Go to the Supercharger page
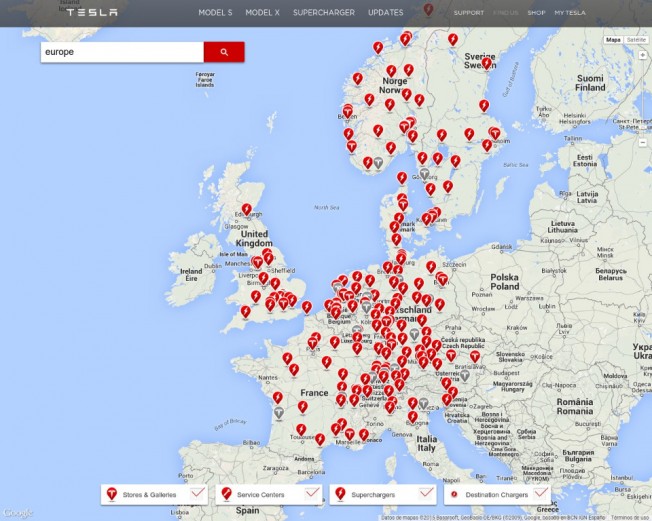Viewport: 652px width, 521px height. click(325, 13)
